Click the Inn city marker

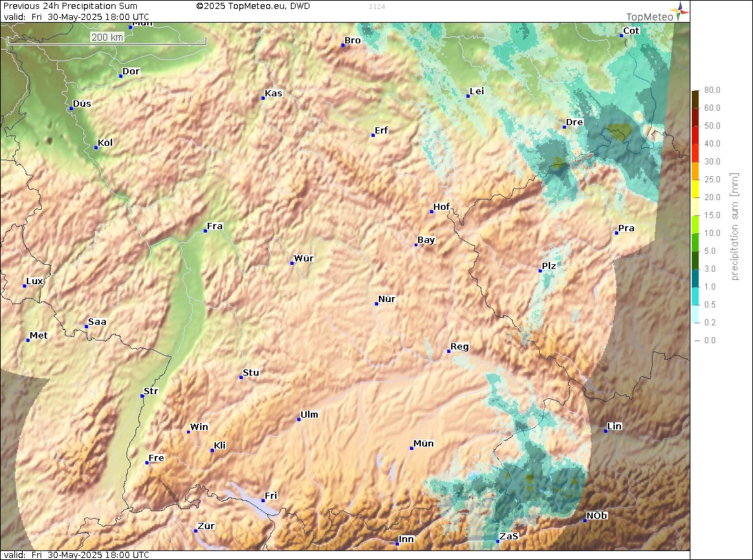[397, 543]
